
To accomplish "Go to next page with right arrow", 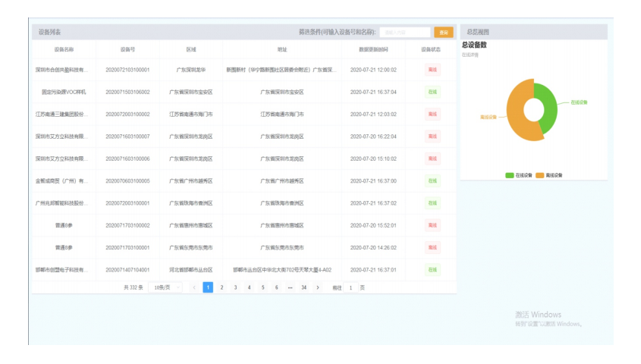I will click(x=317, y=287).
